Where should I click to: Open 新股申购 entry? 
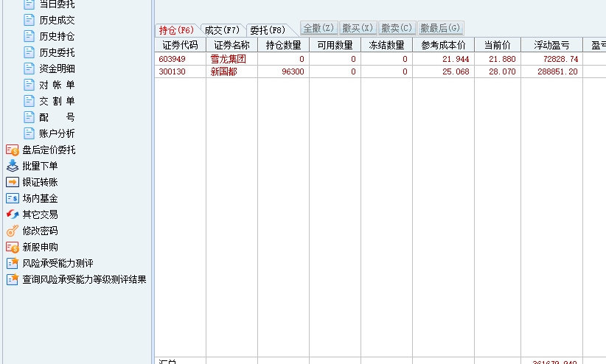point(40,248)
